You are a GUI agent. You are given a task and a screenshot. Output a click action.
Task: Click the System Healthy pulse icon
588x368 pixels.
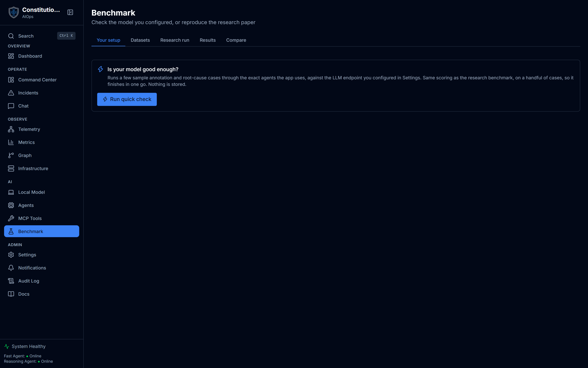click(x=7, y=346)
